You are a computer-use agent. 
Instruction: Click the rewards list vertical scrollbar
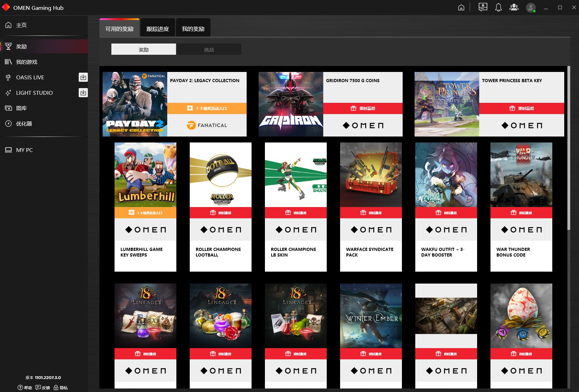tap(568, 147)
